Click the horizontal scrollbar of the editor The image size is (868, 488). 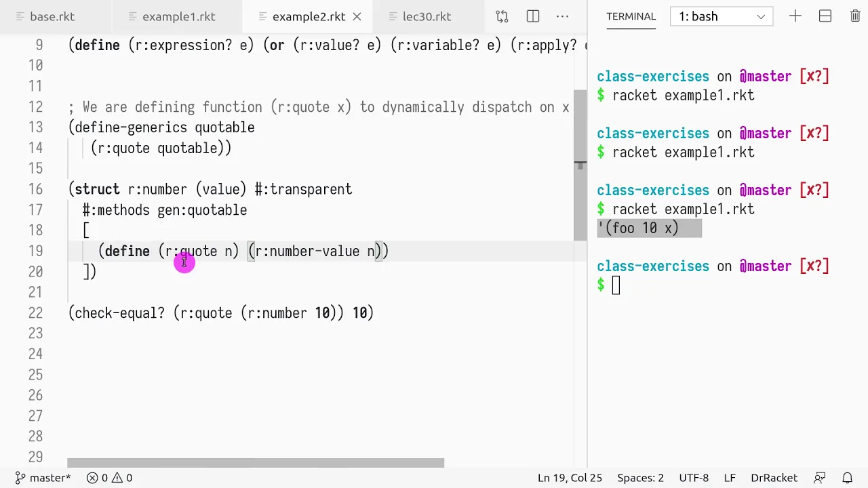256,463
